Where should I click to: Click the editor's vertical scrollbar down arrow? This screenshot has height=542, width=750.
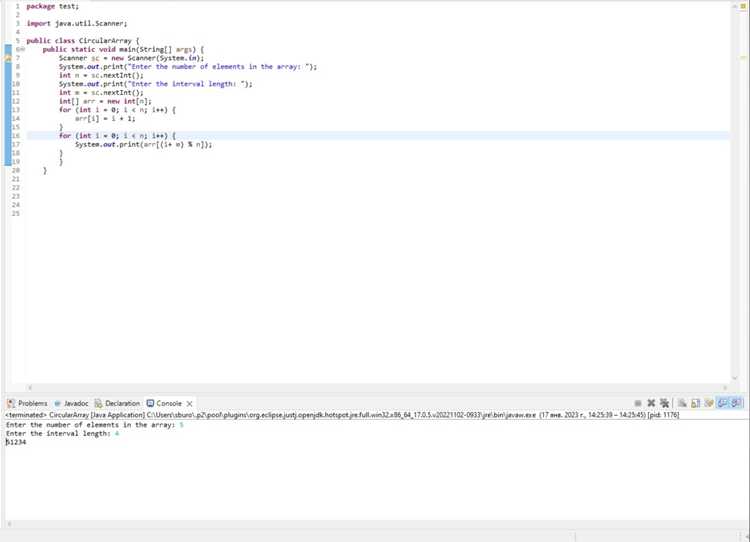(x=735, y=378)
